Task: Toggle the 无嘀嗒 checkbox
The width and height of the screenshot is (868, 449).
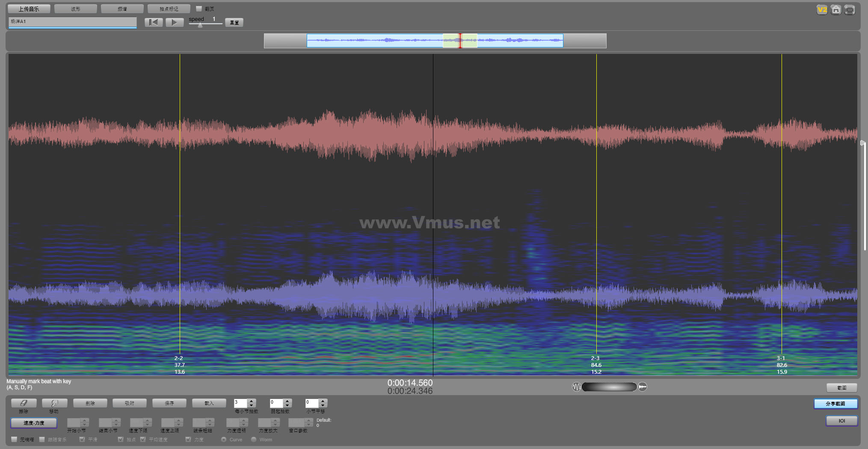Action: (x=14, y=439)
